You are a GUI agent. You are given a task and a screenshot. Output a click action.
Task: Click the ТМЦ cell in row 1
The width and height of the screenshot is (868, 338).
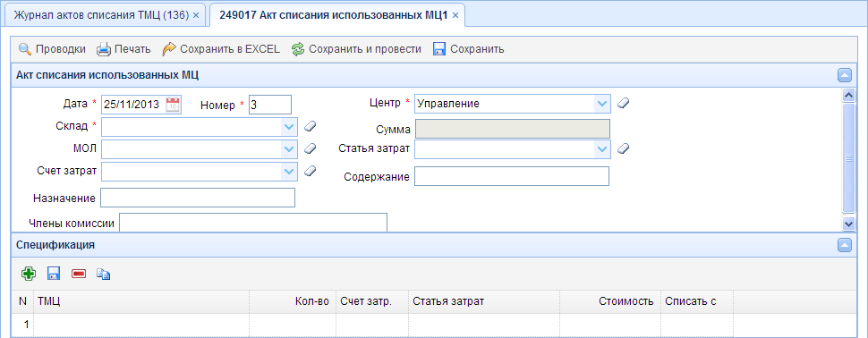[x=141, y=325]
